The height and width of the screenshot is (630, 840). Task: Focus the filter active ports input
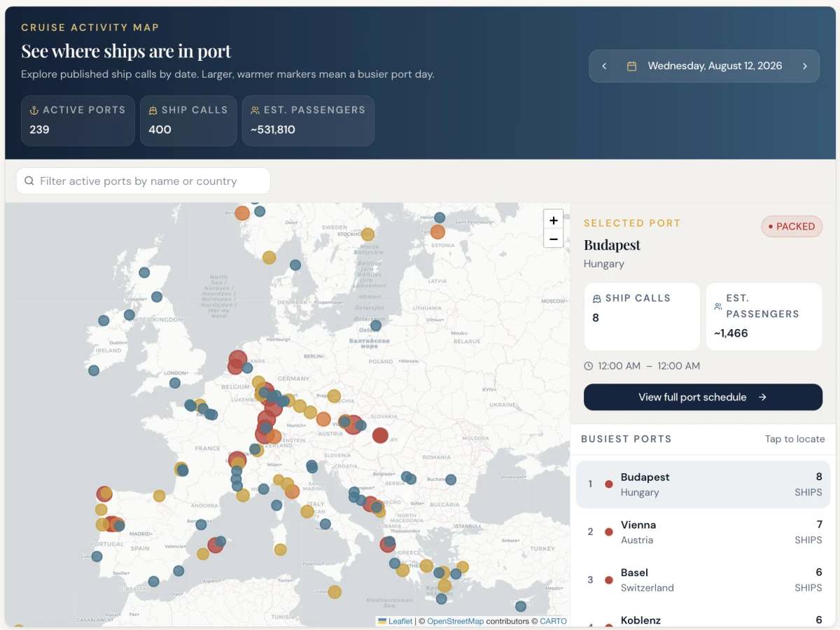pyautogui.click(x=143, y=181)
